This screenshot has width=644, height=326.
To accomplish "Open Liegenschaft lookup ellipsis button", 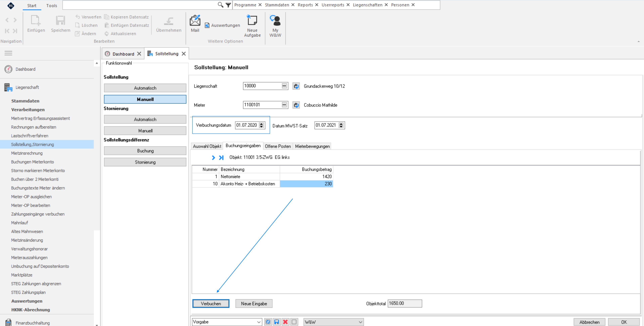I will click(x=284, y=86).
